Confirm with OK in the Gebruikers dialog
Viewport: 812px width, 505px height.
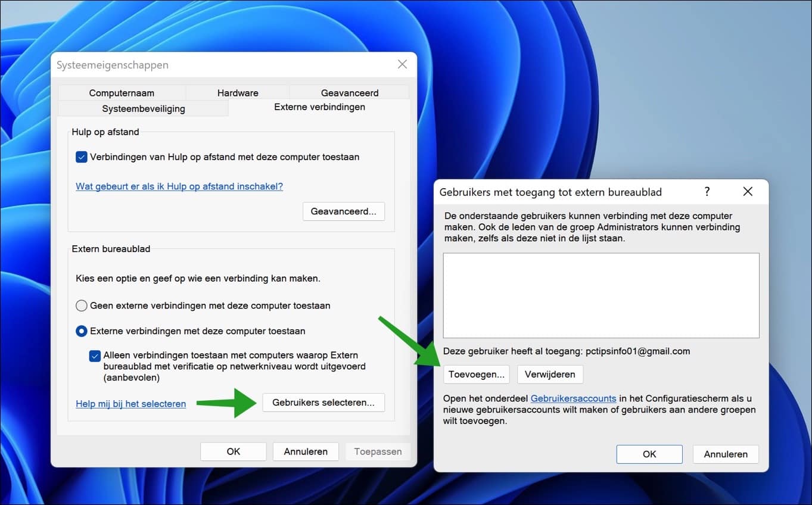point(649,454)
